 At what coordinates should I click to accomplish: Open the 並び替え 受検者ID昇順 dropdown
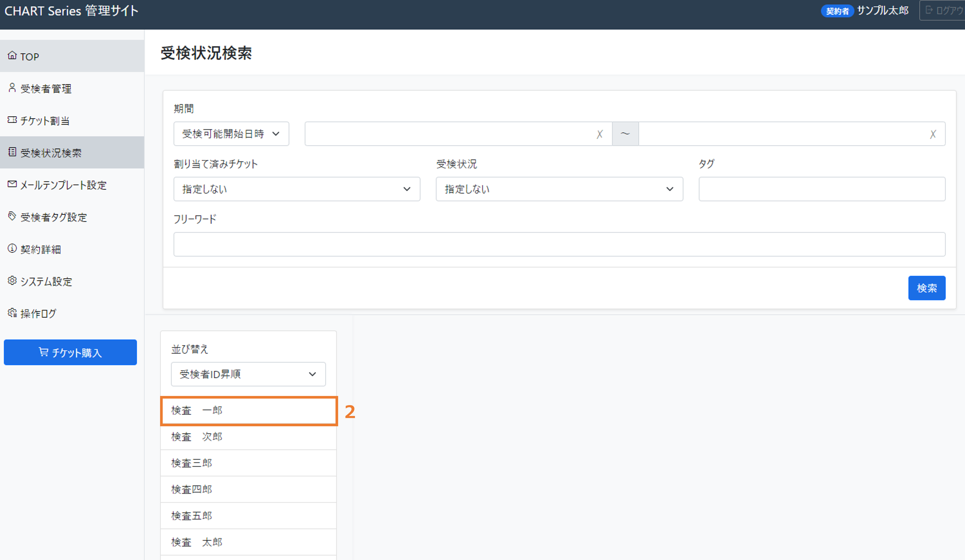pos(248,374)
